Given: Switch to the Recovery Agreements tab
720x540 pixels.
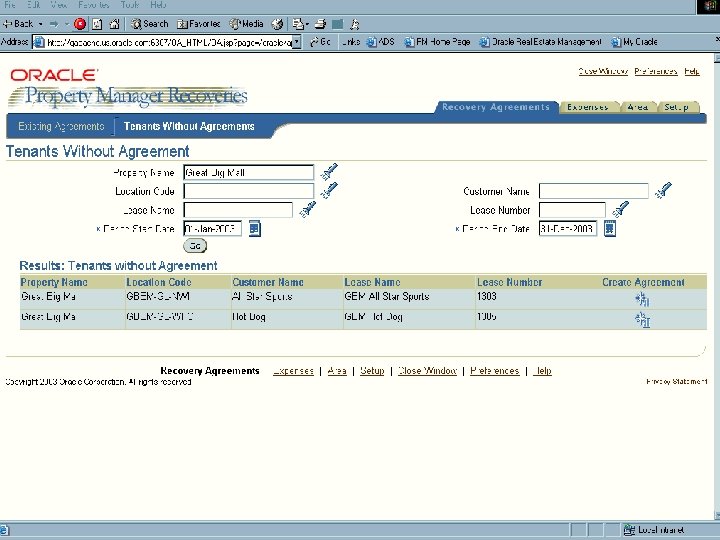Looking at the screenshot, I should pyautogui.click(x=495, y=107).
